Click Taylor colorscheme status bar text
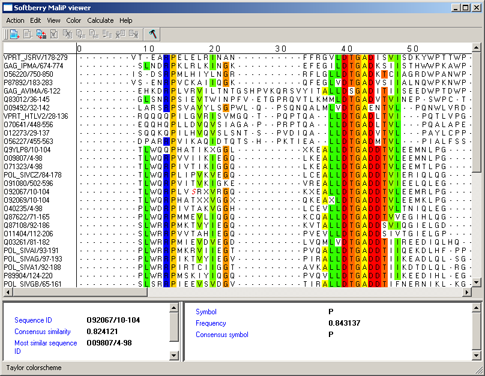485x376 pixels. (34, 367)
